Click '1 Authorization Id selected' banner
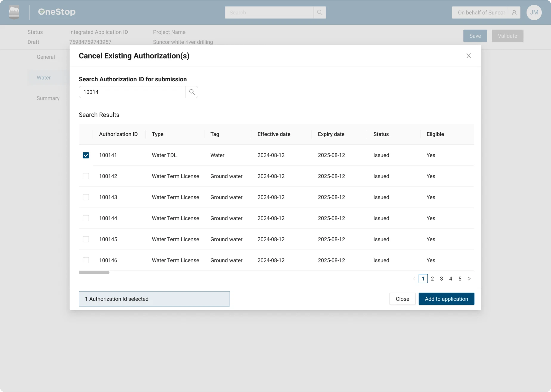 pos(154,299)
